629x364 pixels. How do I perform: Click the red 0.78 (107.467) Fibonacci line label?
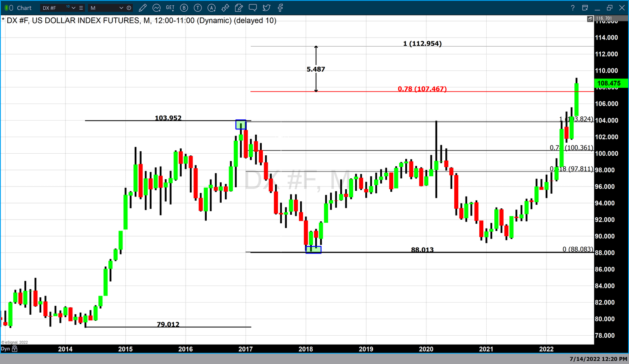422,89
